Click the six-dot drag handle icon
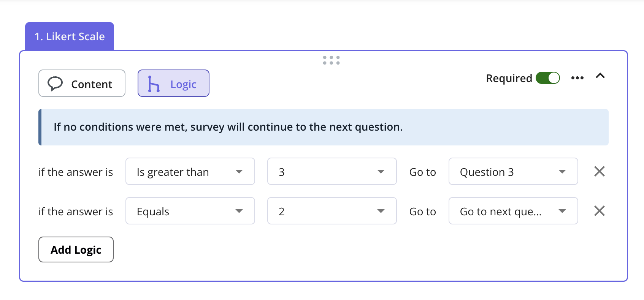The image size is (644, 300). pos(331,60)
